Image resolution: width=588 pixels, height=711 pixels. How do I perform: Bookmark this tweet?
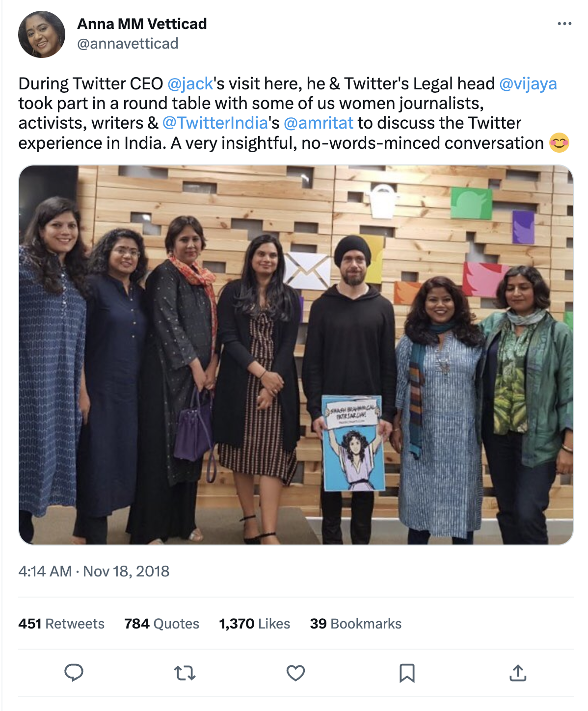point(407,673)
